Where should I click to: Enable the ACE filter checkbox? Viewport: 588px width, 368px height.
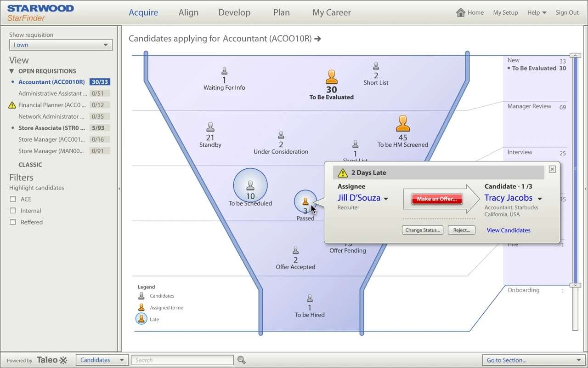(x=13, y=199)
